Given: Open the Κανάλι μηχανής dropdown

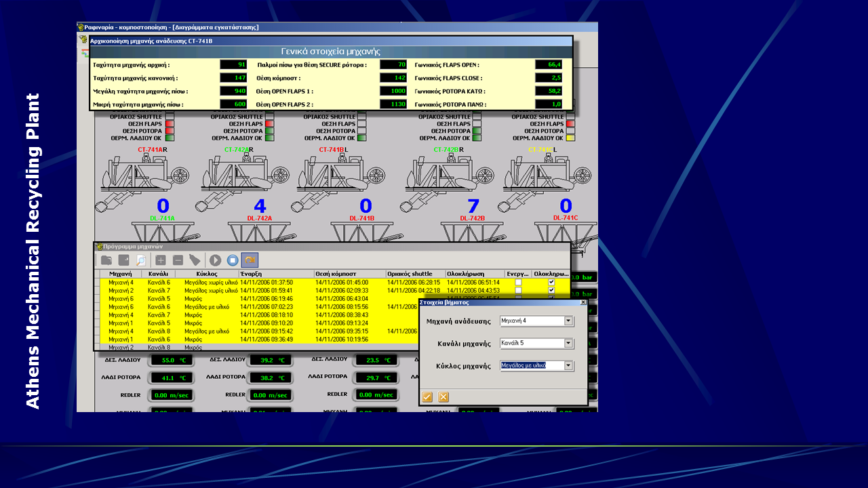Looking at the screenshot, I should coord(569,344).
